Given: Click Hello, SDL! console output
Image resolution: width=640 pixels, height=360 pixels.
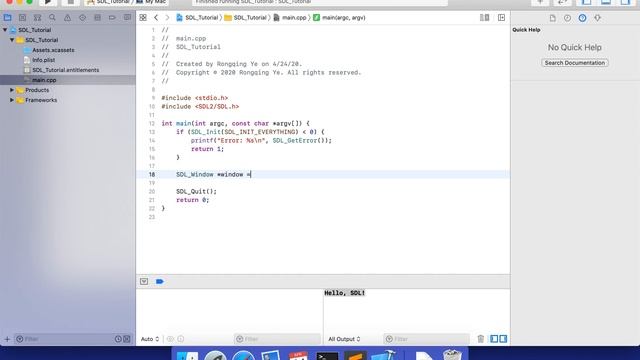Looking at the screenshot, I should tap(344, 293).
